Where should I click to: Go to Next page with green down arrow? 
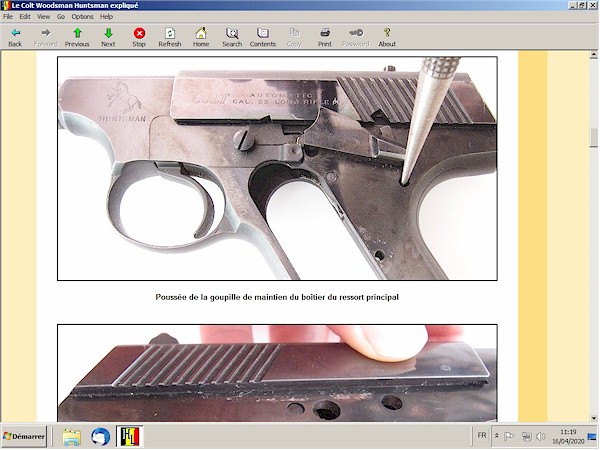tap(108, 37)
